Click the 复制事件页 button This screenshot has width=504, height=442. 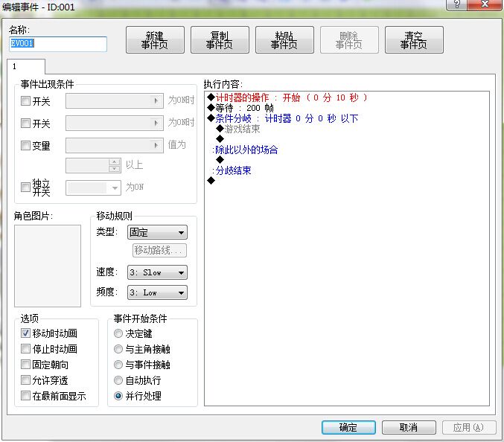click(x=220, y=40)
